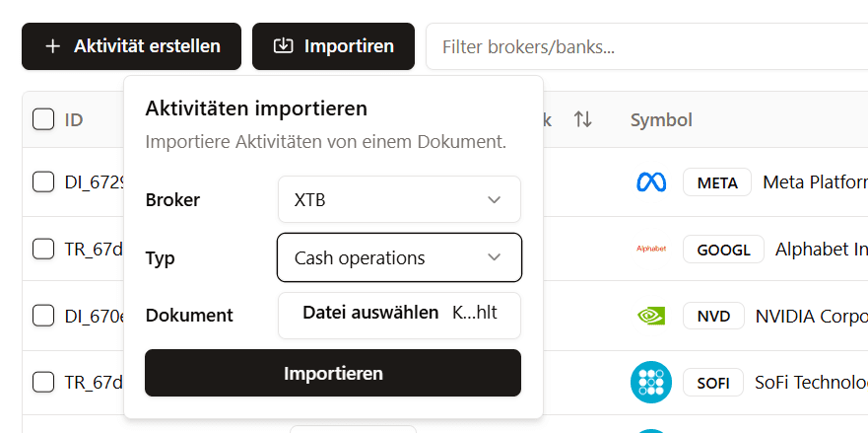This screenshot has height=433, width=868.
Task: Toggle the select-all checkbox next to ID
Action: point(43,119)
